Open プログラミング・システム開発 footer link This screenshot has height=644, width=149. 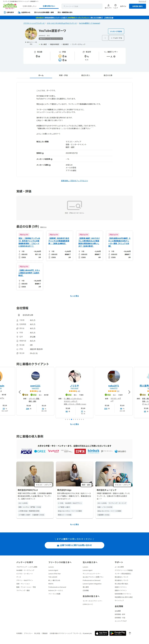[27, 567]
